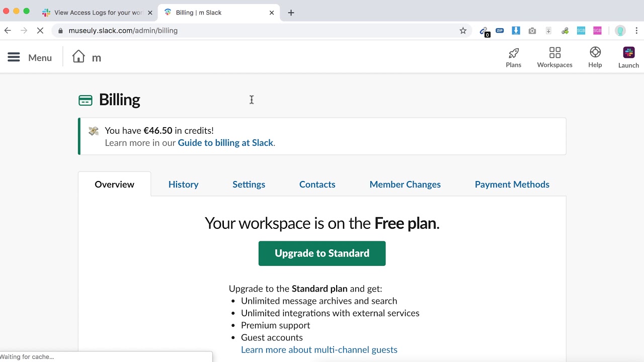Click the credit card Billing icon
Viewport: 644px width, 362px height.
pyautogui.click(x=86, y=101)
